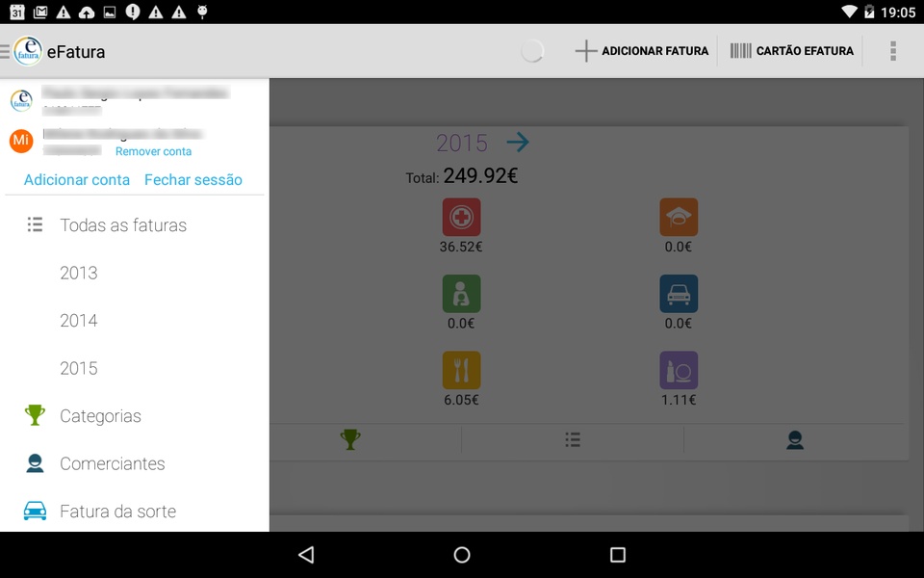Select the yellow restaurant fork-and-knife icon
Screen dimensions: 924x578
461,370
